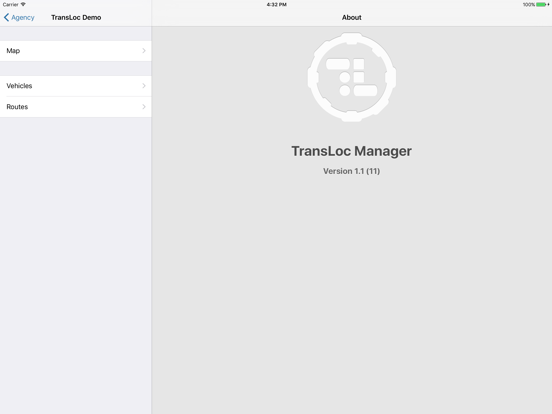
Task: Click the Carrier label in status bar
Action: pos(11,5)
